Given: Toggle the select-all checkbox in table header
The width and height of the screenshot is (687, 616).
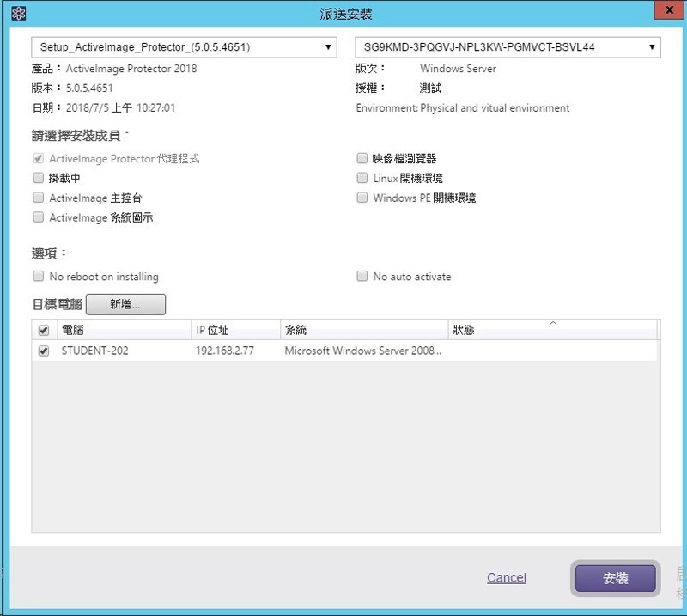Looking at the screenshot, I should [x=44, y=330].
